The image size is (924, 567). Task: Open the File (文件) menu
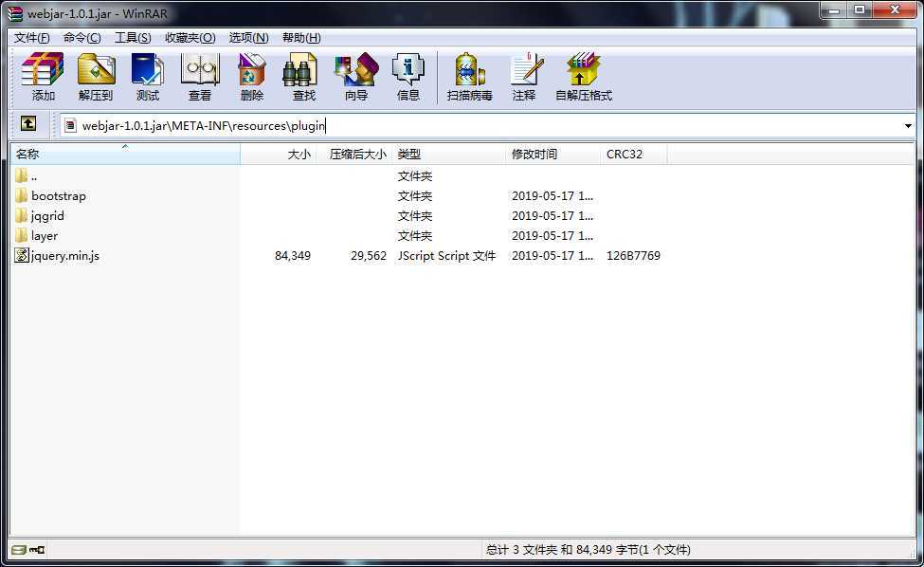point(32,38)
